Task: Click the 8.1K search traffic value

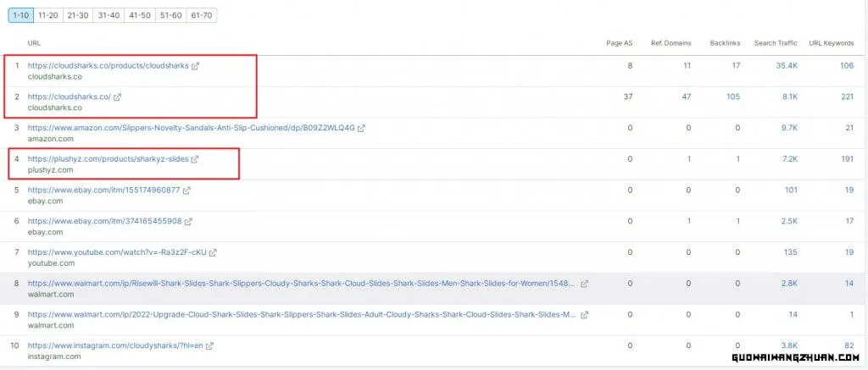Action: (789, 97)
